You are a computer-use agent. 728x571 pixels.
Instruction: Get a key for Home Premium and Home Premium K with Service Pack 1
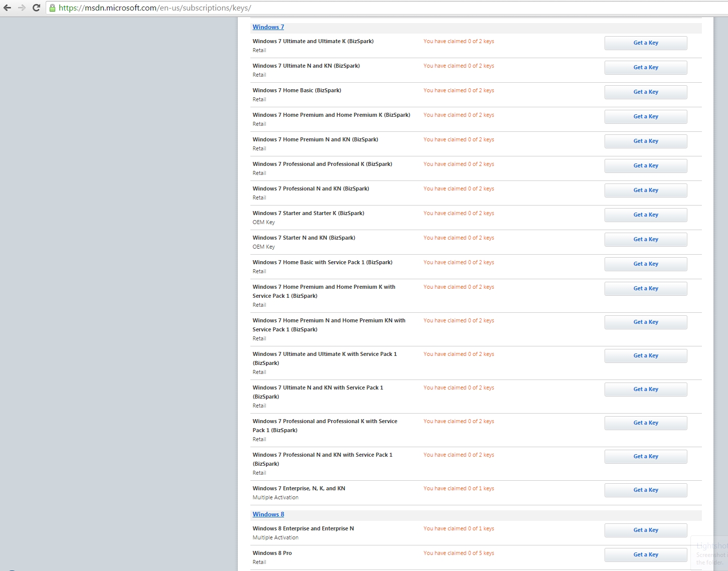(646, 289)
